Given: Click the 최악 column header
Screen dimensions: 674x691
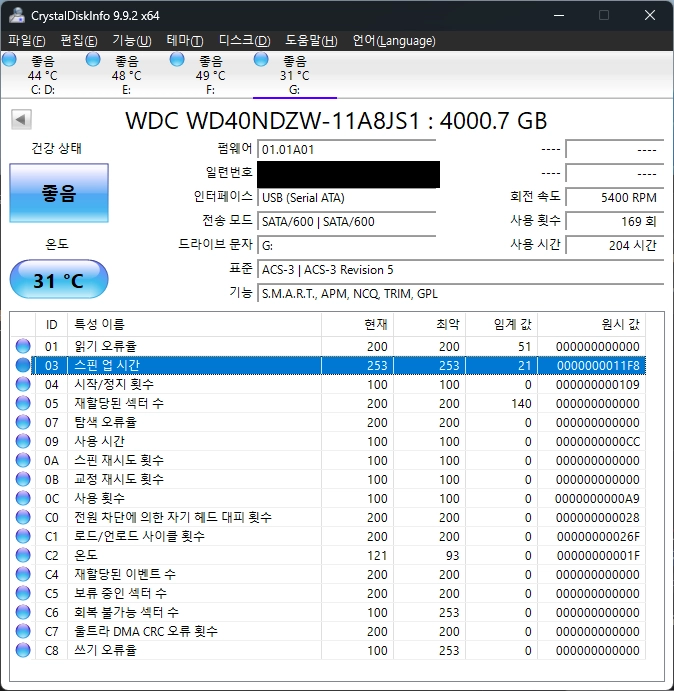Looking at the screenshot, I should (x=429, y=324).
